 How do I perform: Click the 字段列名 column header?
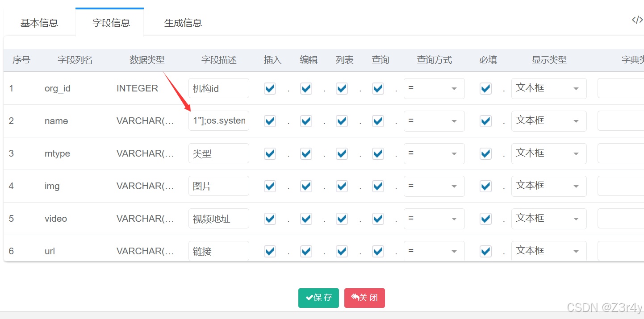click(75, 60)
